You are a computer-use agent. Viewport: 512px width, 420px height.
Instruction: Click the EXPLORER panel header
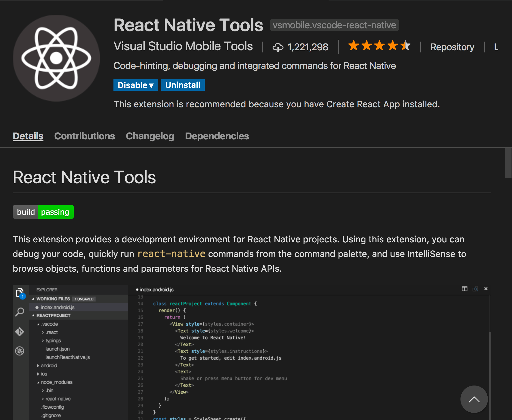click(47, 290)
